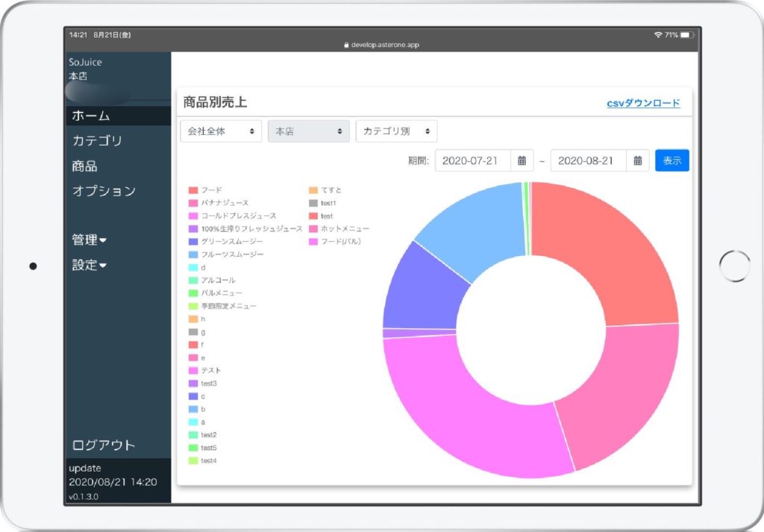Open オプション in the sidebar
Image resolution: width=764 pixels, height=532 pixels.
click(104, 191)
